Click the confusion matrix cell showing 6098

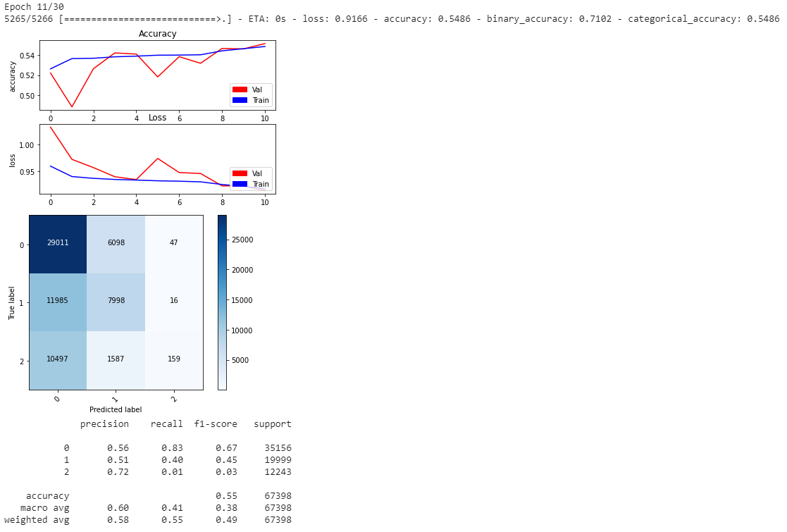tap(116, 245)
